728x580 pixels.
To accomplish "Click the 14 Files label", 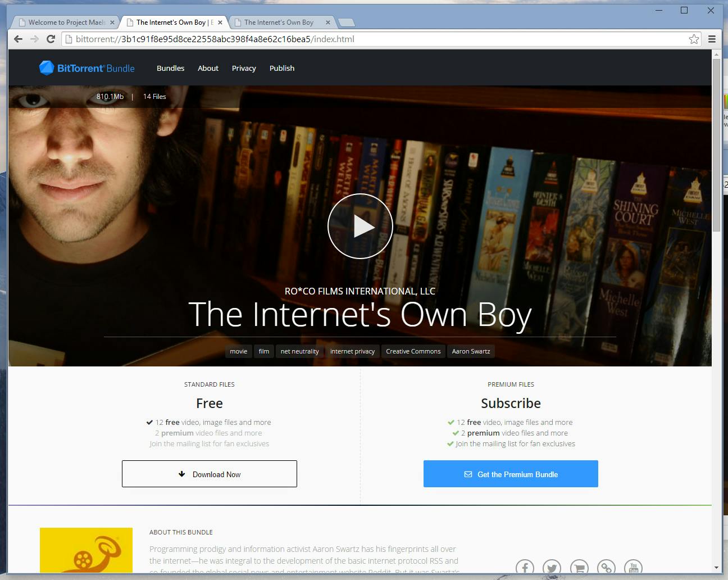I will tap(154, 96).
